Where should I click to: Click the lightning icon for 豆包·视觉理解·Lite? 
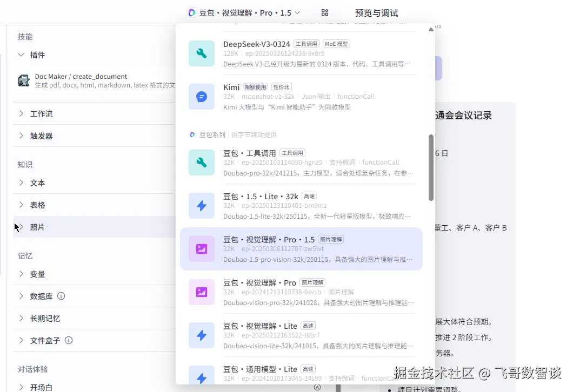click(x=201, y=335)
